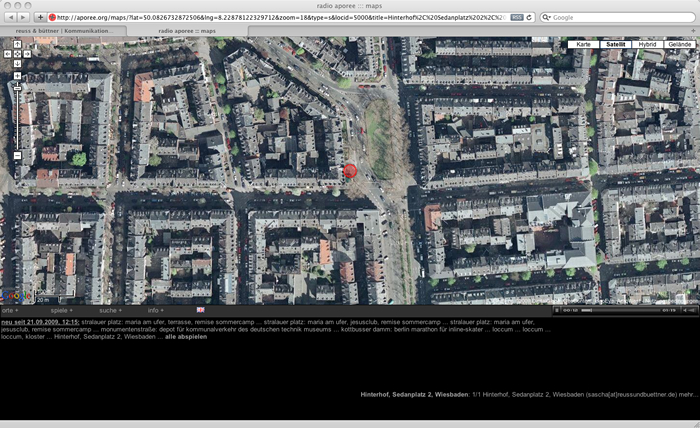
Task: Go forward with browser forward button
Action: tap(23, 17)
